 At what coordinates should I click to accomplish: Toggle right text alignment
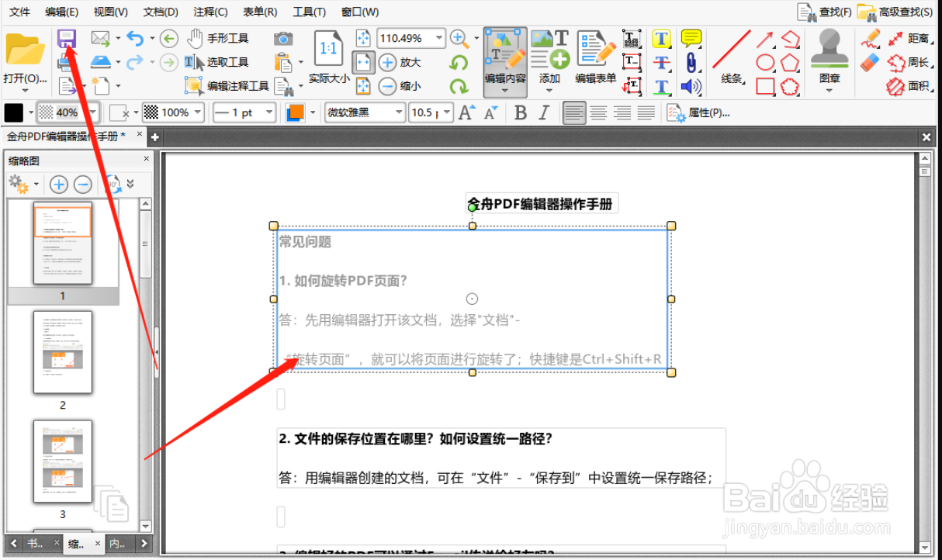pyautogui.click(x=622, y=112)
